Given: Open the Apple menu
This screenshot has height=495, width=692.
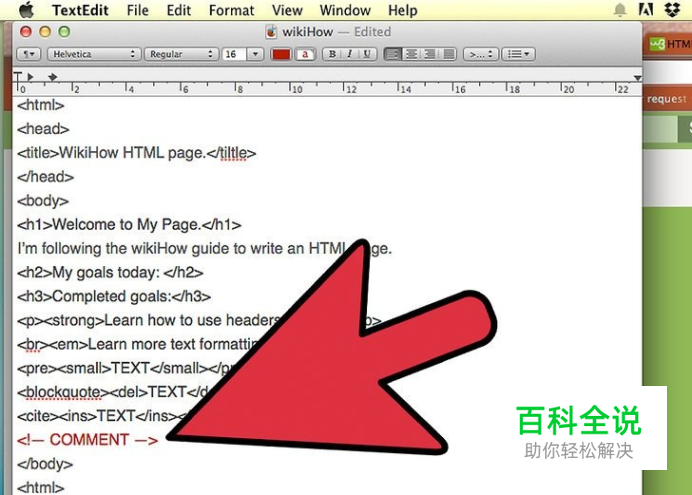Looking at the screenshot, I should (x=26, y=10).
